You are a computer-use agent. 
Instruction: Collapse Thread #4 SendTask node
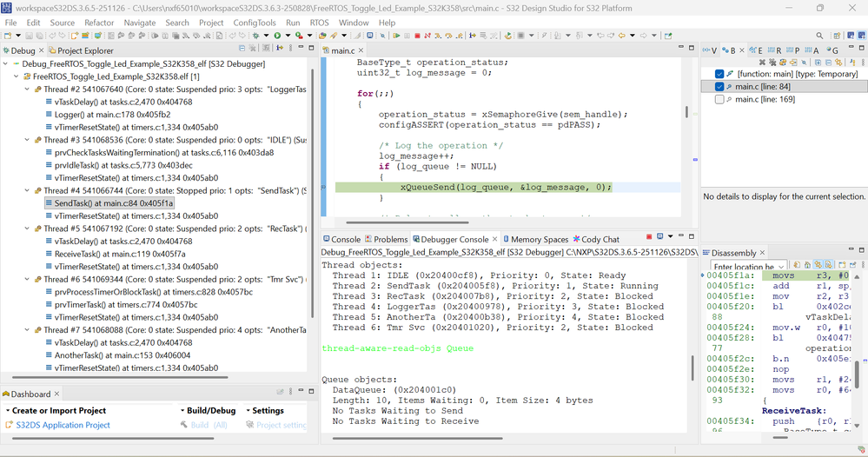(27, 190)
